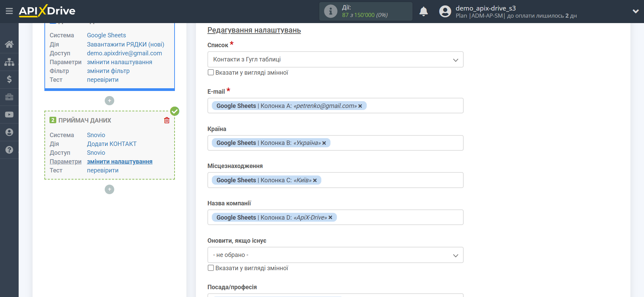Click Snovio system link
The height and width of the screenshot is (297, 644).
(x=96, y=135)
